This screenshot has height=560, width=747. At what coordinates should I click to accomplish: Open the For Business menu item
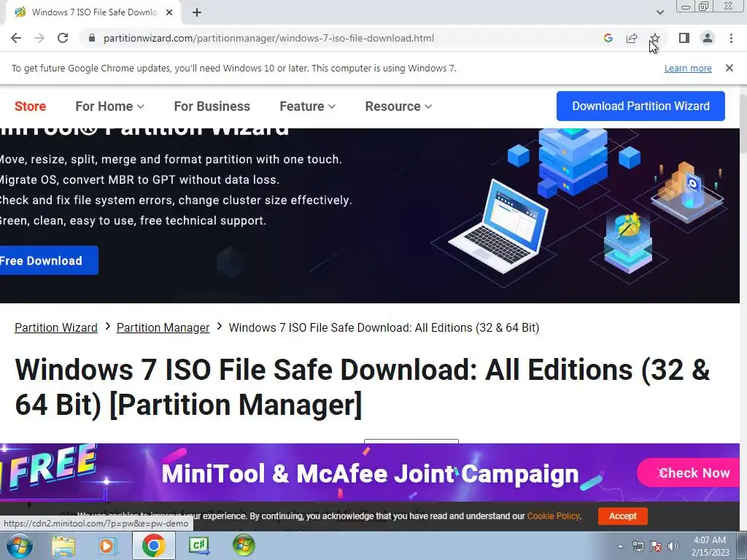(x=212, y=106)
